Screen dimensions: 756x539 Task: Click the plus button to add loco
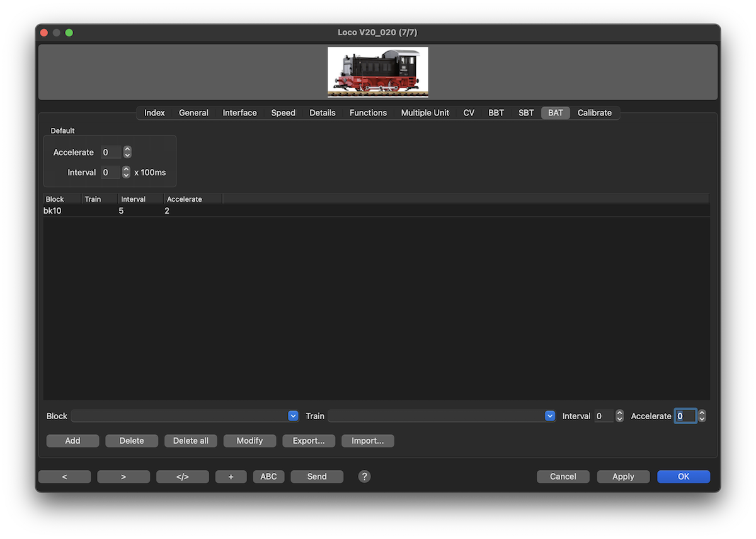(x=231, y=477)
